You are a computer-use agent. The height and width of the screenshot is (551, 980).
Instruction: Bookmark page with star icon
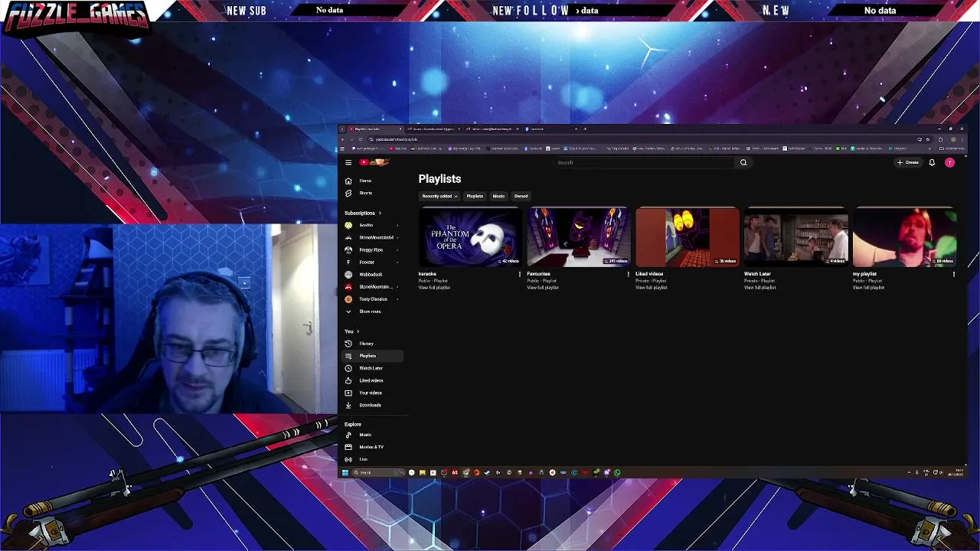click(928, 139)
